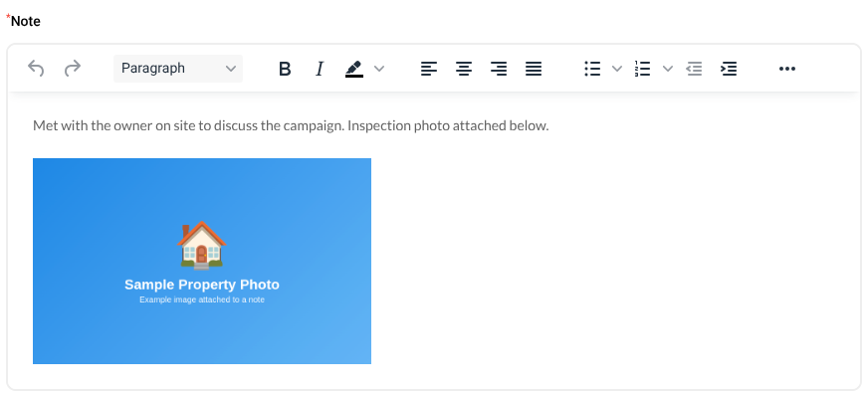Decrease the indent
The width and height of the screenshot is (868, 397).
click(694, 69)
